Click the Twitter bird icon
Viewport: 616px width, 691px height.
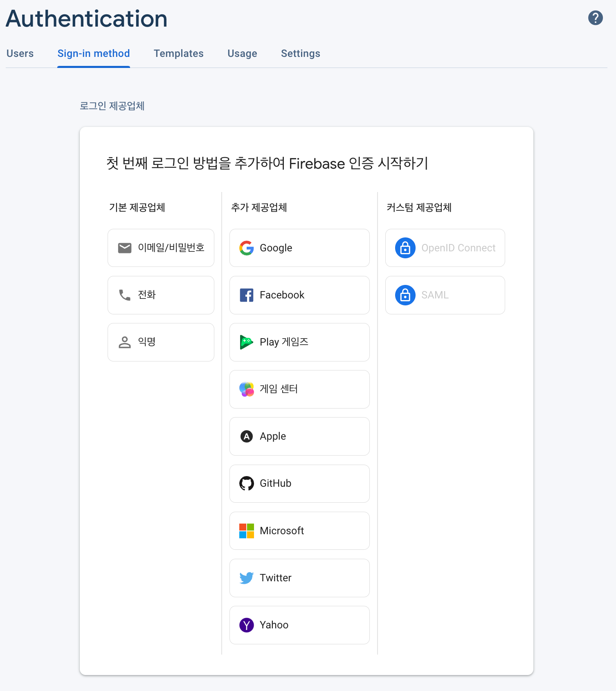click(x=247, y=578)
